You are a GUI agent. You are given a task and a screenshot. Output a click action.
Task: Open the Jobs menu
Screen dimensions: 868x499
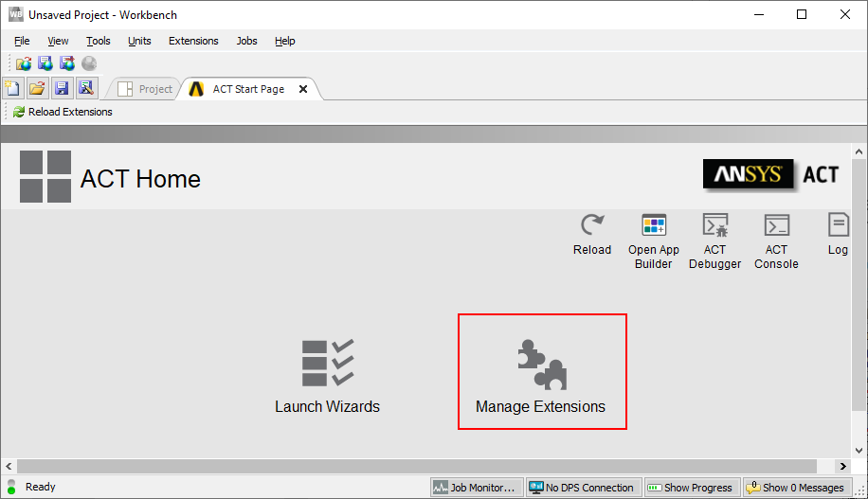coord(247,41)
